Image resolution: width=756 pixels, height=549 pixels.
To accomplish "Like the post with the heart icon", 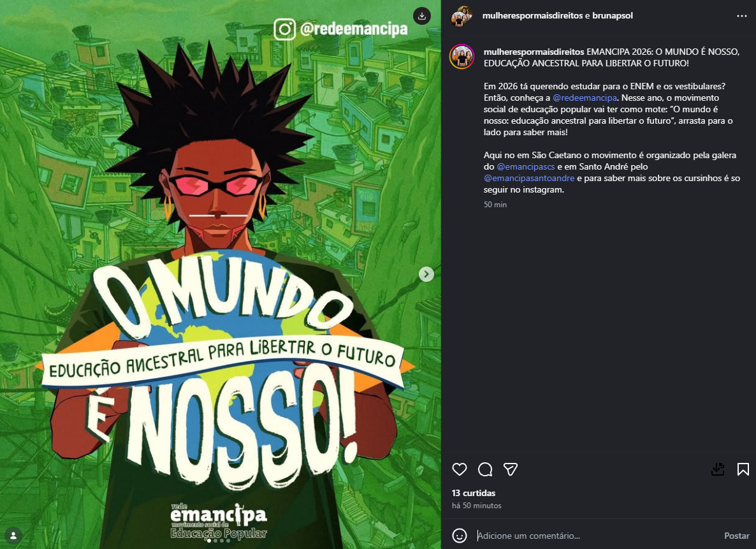I will (460, 469).
